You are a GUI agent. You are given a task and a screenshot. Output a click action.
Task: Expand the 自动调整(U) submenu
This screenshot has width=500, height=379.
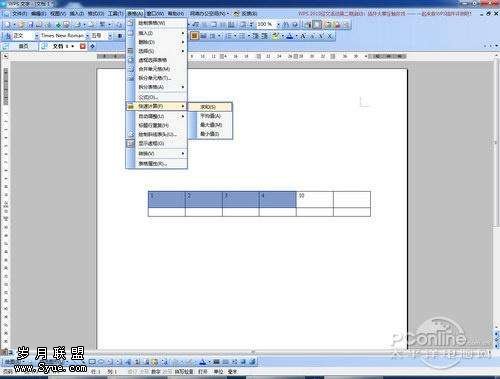(156, 116)
